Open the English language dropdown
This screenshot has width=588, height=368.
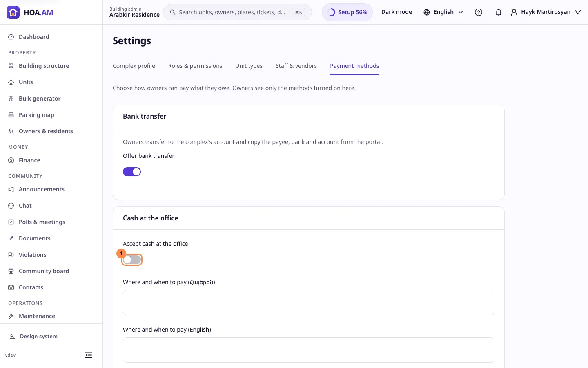click(443, 12)
